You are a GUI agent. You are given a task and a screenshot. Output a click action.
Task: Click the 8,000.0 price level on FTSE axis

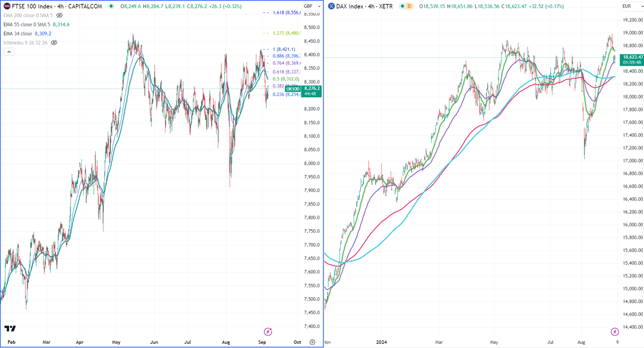[x=312, y=163]
